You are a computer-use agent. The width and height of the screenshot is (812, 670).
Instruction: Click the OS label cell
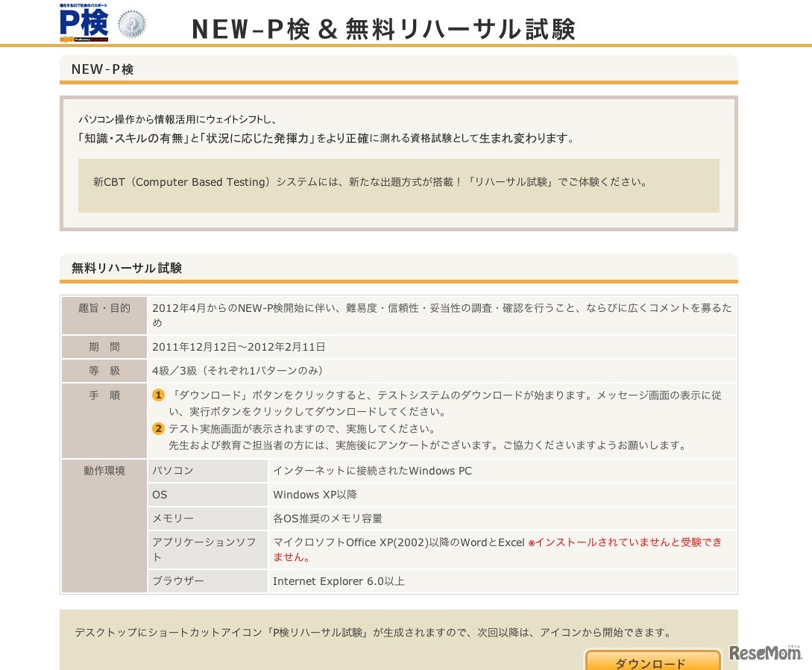pos(208,495)
